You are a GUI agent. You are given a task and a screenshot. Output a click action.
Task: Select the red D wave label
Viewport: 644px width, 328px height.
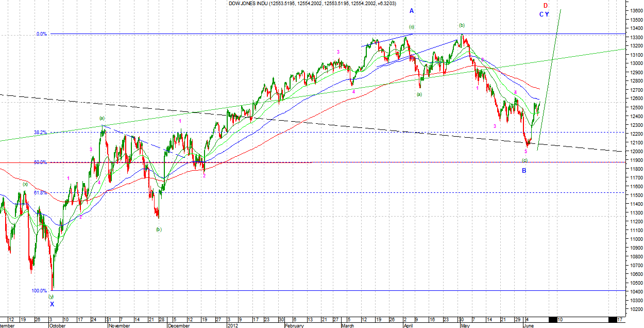[546, 6]
